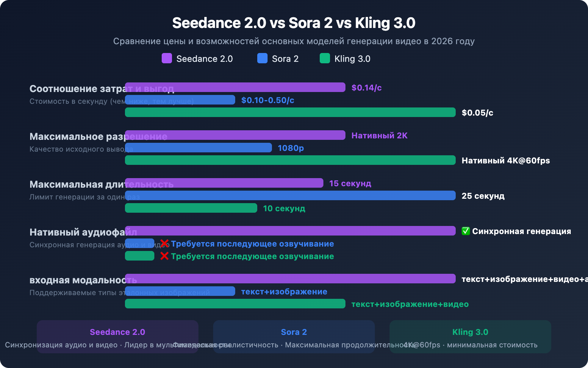Click the section header Нативный аудиофайл

(83, 232)
